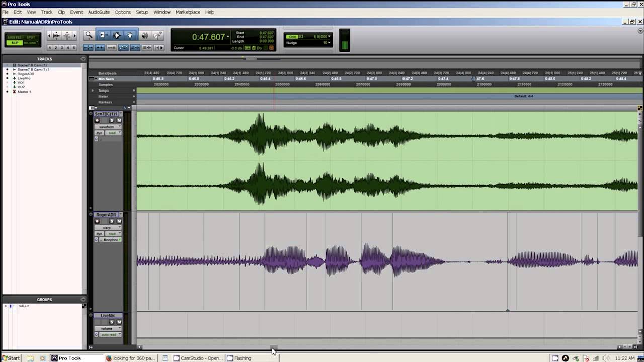644x362 pixels.
Task: Click horizontal scrollbar thumb at bottom
Action: coord(274,347)
